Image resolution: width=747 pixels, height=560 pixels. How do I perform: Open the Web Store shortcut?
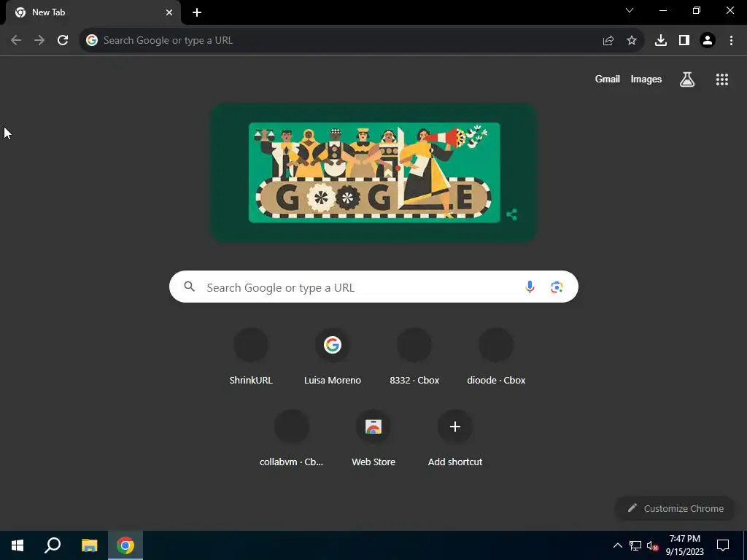coord(373,438)
